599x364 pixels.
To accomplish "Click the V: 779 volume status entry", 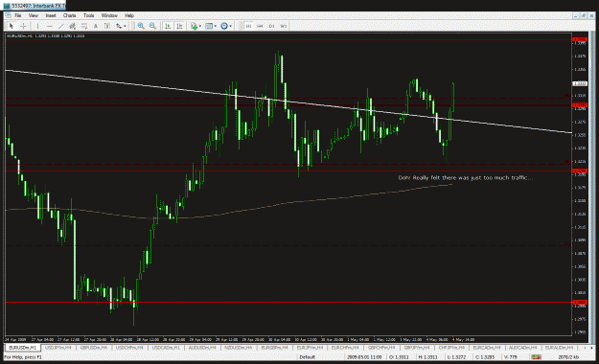I will pyautogui.click(x=511, y=357).
